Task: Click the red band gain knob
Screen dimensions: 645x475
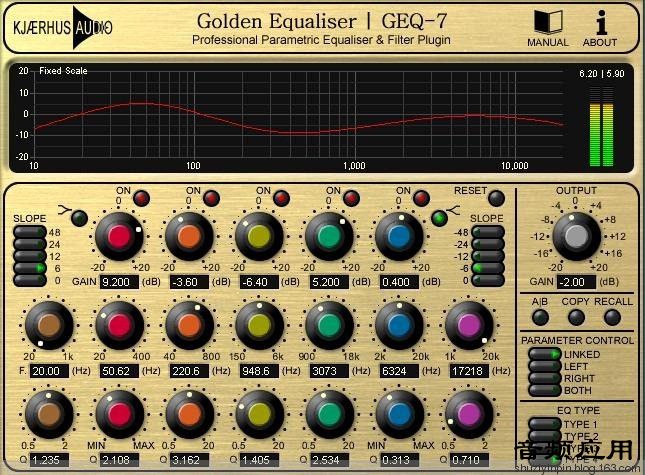Action: point(119,236)
